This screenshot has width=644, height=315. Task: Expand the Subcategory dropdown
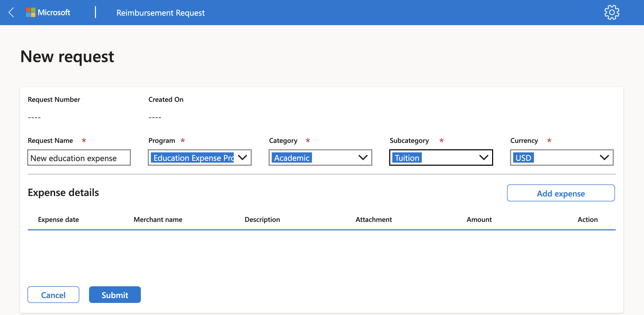click(484, 158)
